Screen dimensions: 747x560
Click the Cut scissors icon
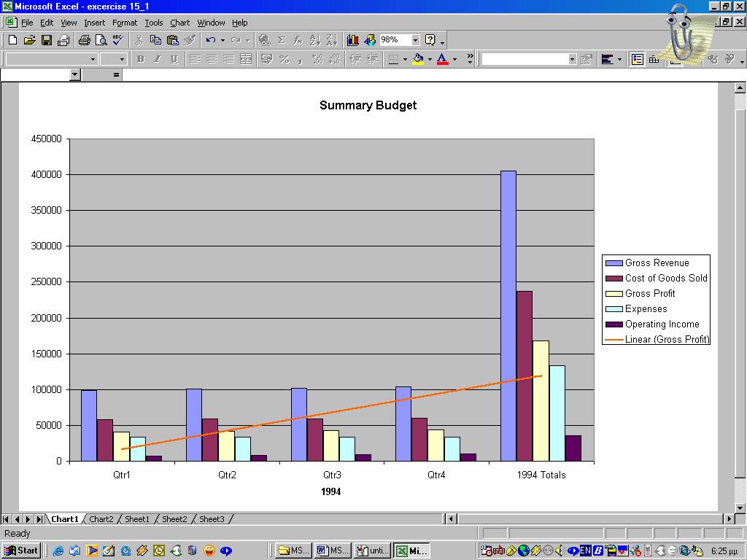pos(139,40)
